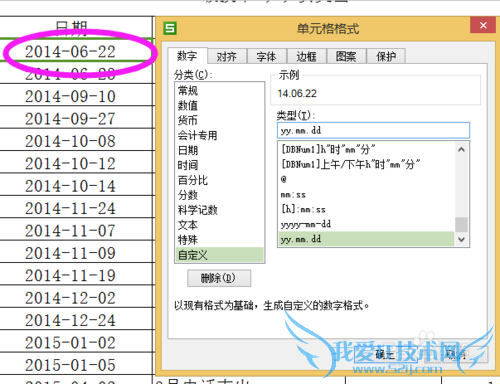Click the 确定 button
This screenshot has height=384, width=500.
386,354
